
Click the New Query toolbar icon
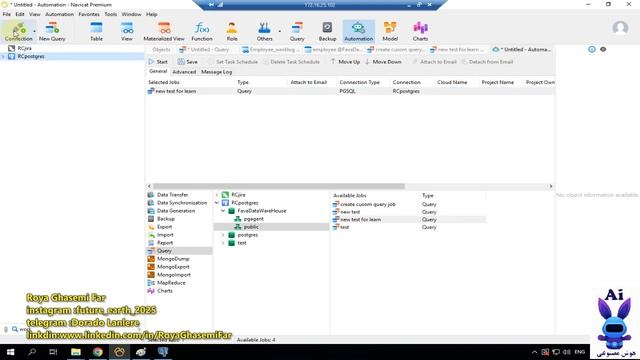[x=52, y=31]
